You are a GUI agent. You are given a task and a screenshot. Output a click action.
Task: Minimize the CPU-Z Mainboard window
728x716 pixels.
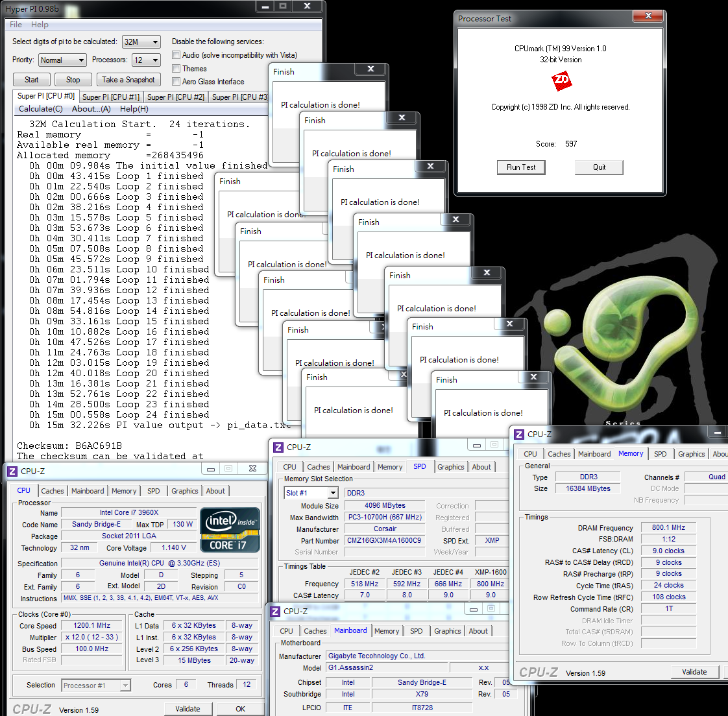[x=474, y=609]
